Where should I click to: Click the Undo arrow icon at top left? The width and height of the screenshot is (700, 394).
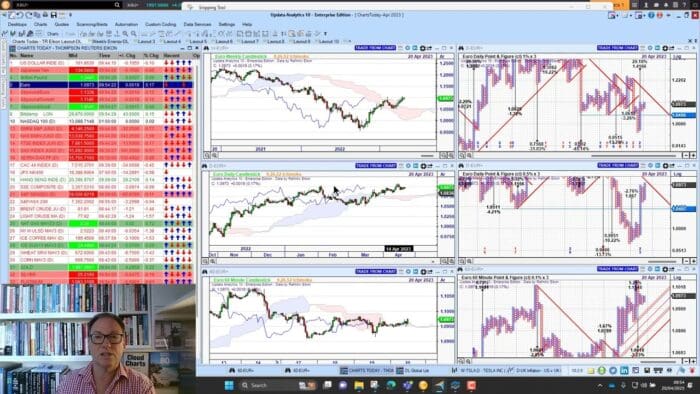pyautogui.click(x=20, y=15)
